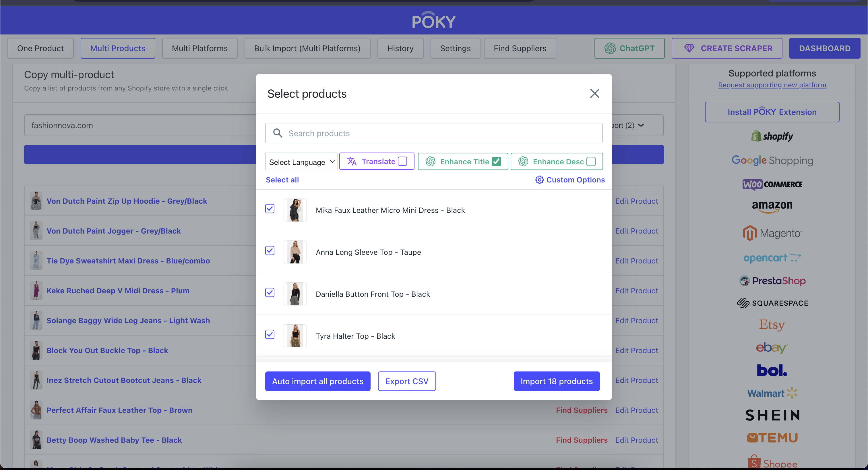Click the Enhance Desc ChatGPT icon
The height and width of the screenshot is (470, 868).
click(x=523, y=161)
